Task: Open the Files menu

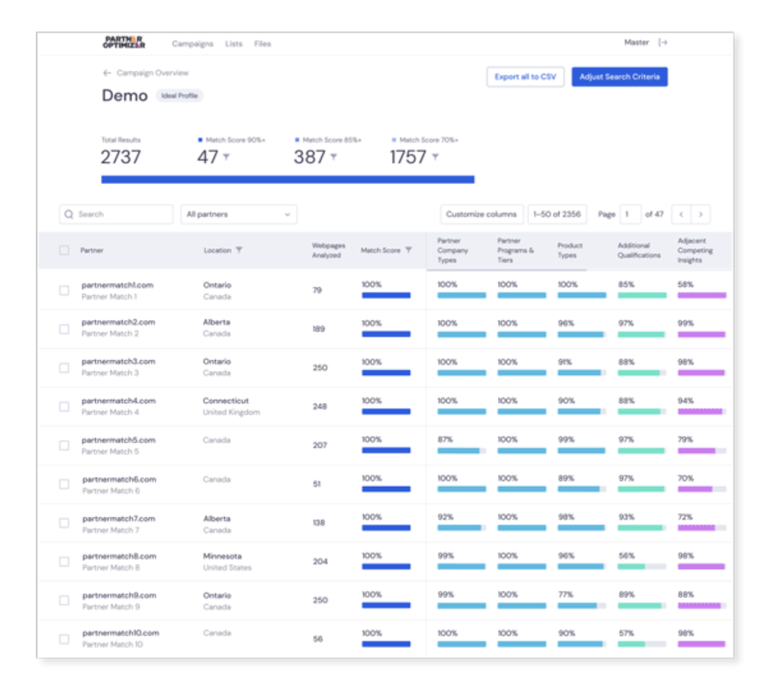Action: [262, 44]
